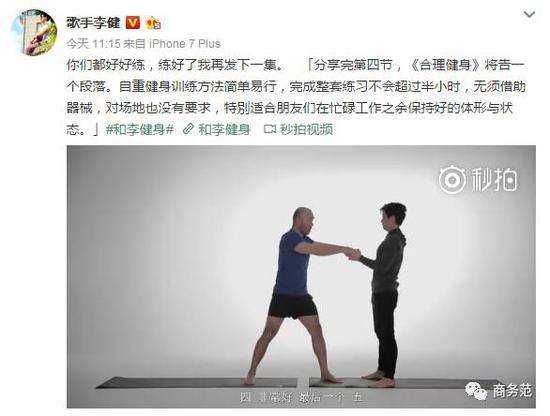The image size is (550, 416).
Task: Open the 秒拍视频 video link
Action: click(x=306, y=129)
